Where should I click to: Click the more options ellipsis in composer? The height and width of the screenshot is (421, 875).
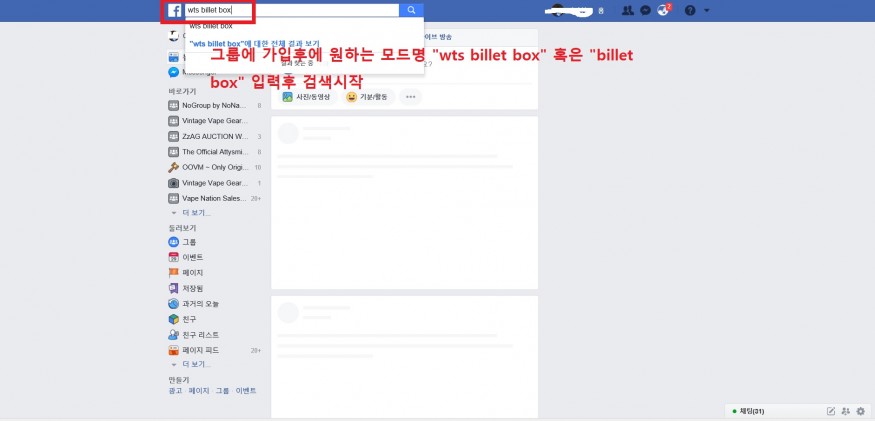coord(411,97)
